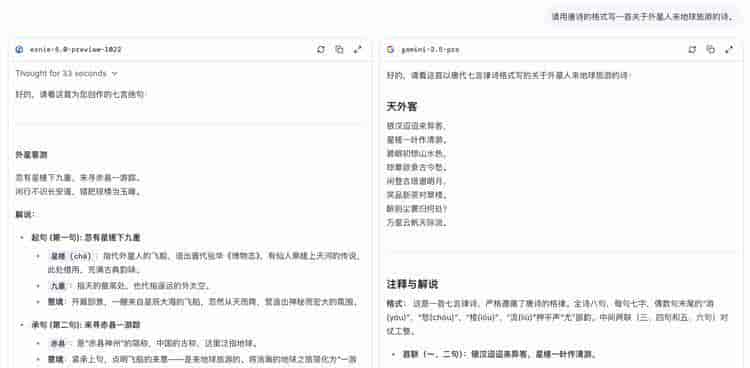Click the '首联 (一、二句)' bullet in gemini panel
The width and height of the screenshot is (750, 368).
499,355
